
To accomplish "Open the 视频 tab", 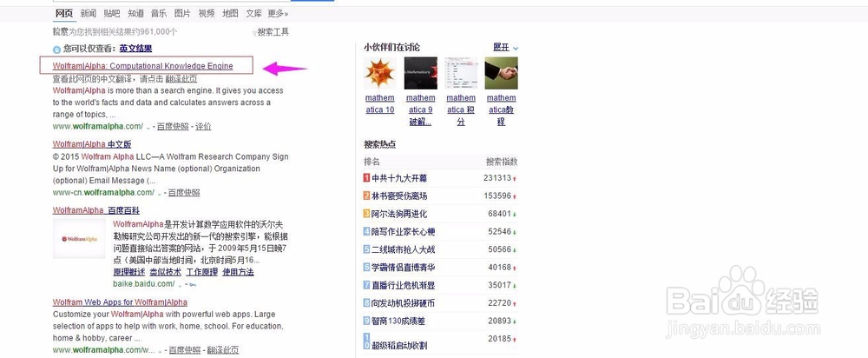I will [x=206, y=13].
